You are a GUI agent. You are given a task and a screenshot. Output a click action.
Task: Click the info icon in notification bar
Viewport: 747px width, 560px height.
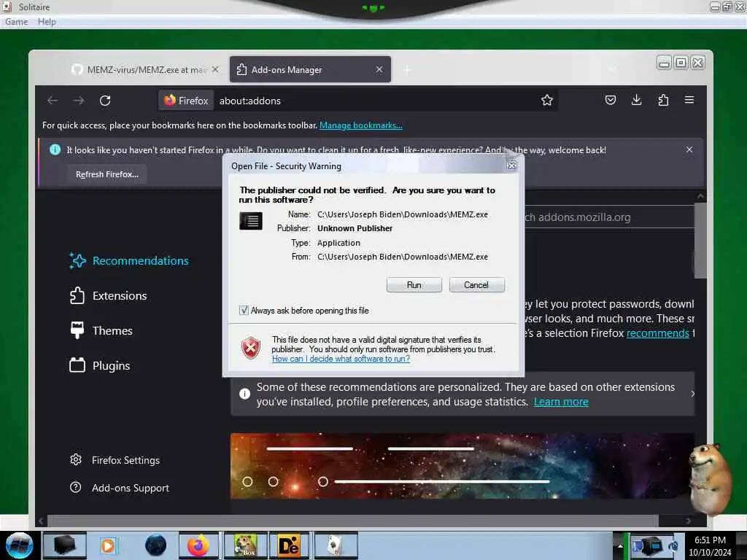point(55,149)
